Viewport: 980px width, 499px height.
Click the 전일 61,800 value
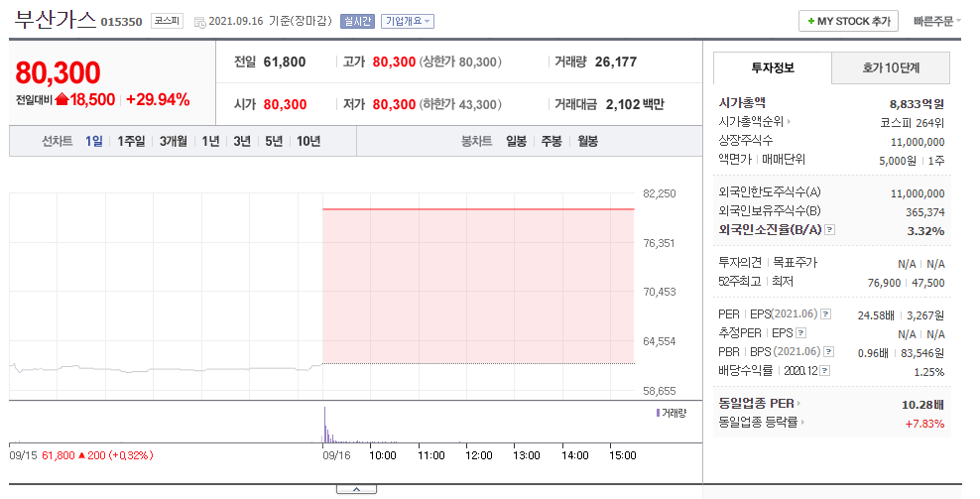(285, 62)
